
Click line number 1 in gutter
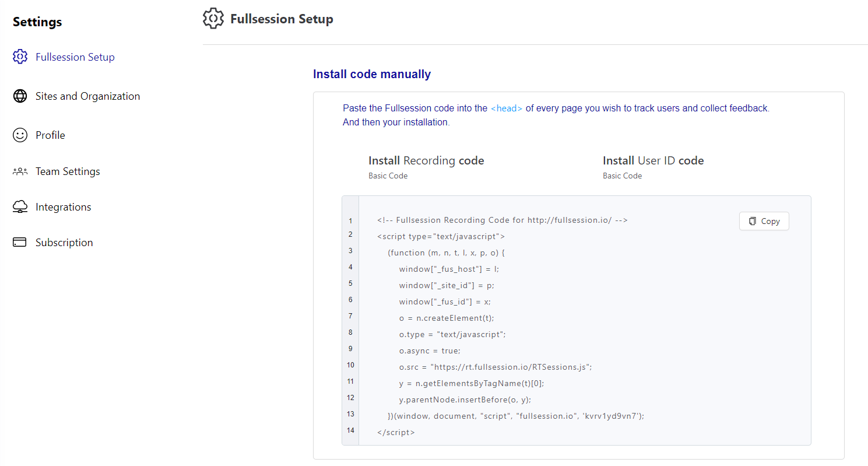click(350, 221)
